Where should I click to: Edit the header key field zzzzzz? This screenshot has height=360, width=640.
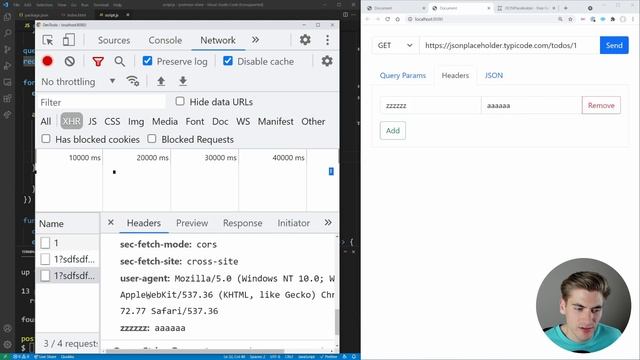click(x=430, y=105)
